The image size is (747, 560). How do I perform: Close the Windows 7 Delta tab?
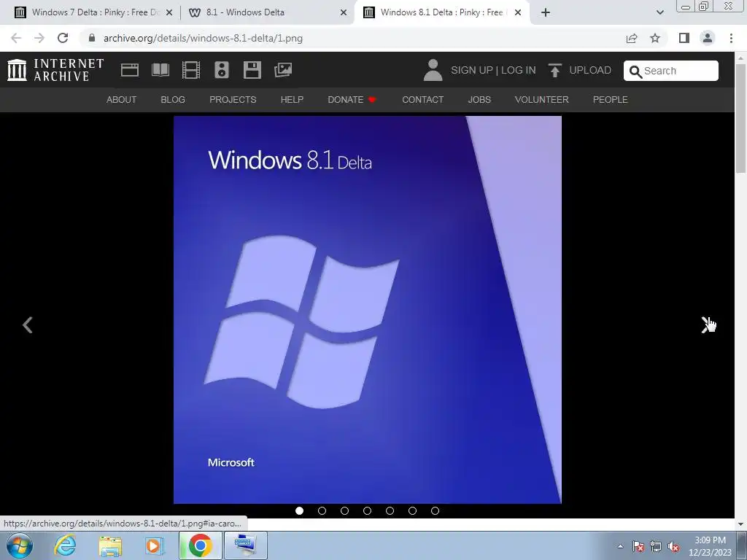(169, 12)
